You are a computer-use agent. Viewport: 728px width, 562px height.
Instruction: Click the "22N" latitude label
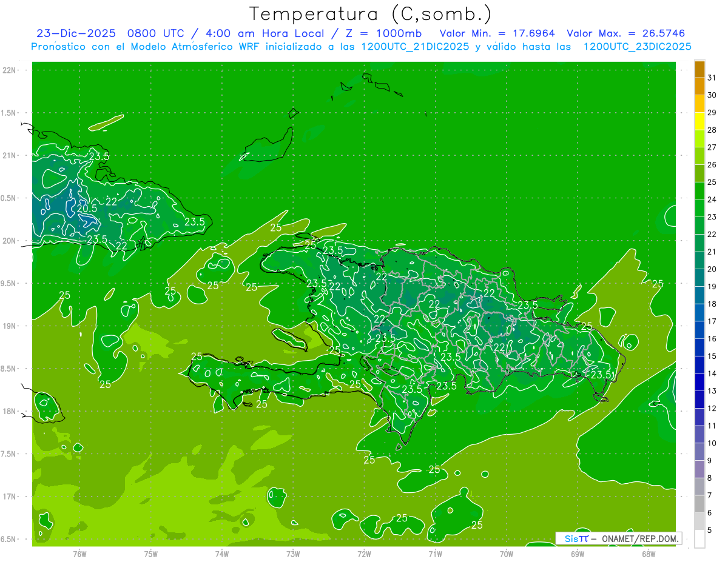click(x=9, y=70)
